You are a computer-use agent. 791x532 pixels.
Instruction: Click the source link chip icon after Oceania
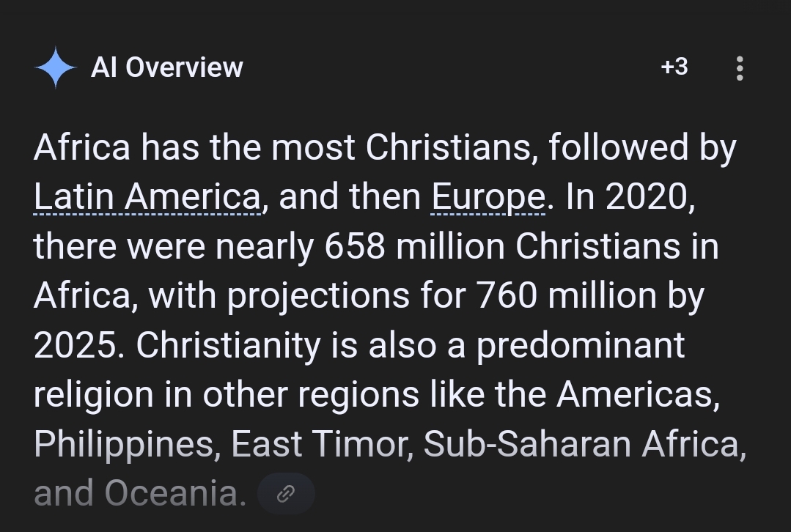[x=286, y=494]
